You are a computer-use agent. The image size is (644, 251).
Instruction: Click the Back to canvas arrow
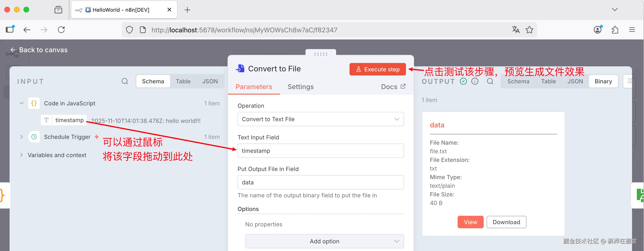[13, 50]
